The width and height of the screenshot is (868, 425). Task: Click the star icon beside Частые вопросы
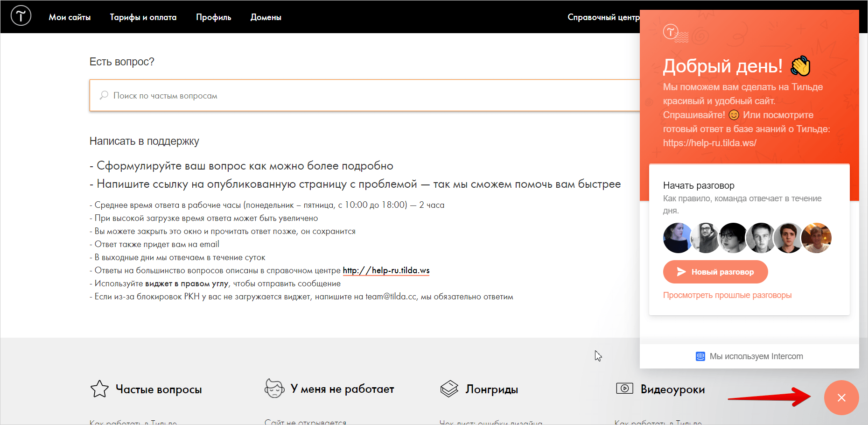tap(99, 389)
